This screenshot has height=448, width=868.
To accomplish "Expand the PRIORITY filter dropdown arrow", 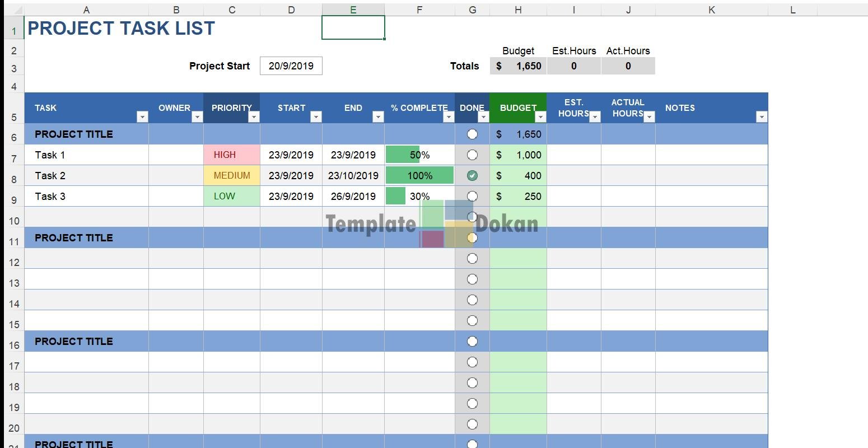I will point(254,116).
